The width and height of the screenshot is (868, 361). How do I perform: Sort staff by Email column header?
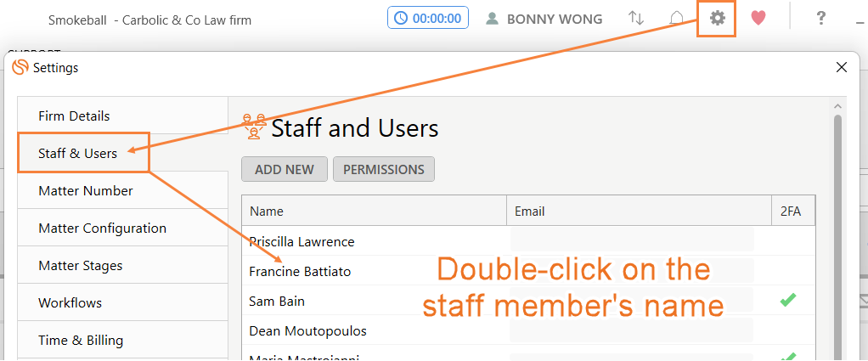tap(640, 211)
